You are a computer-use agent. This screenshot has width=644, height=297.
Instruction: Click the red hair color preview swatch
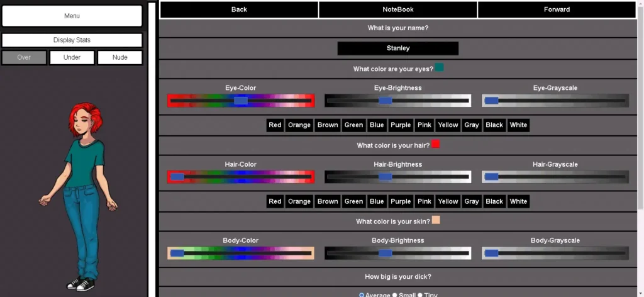click(435, 144)
